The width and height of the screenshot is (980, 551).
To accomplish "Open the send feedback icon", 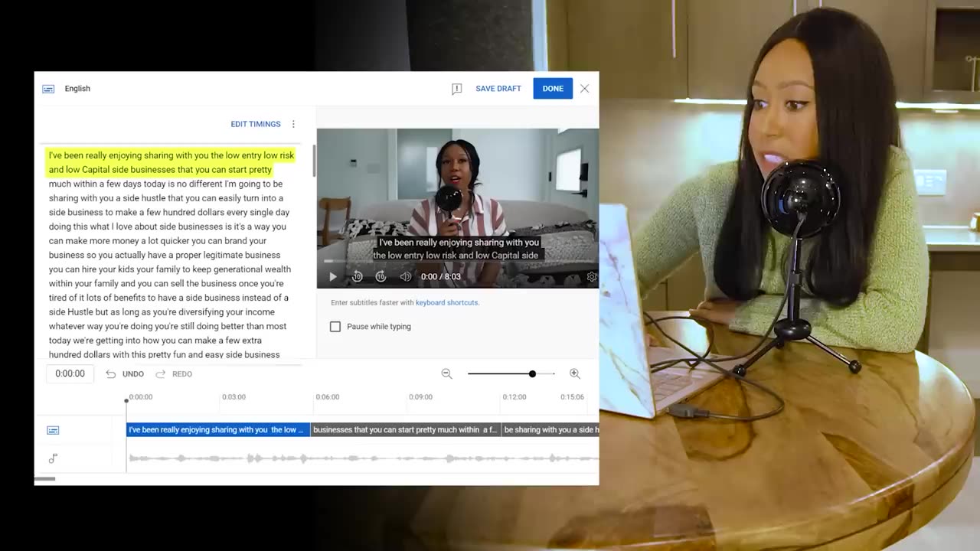I will [x=456, y=89].
